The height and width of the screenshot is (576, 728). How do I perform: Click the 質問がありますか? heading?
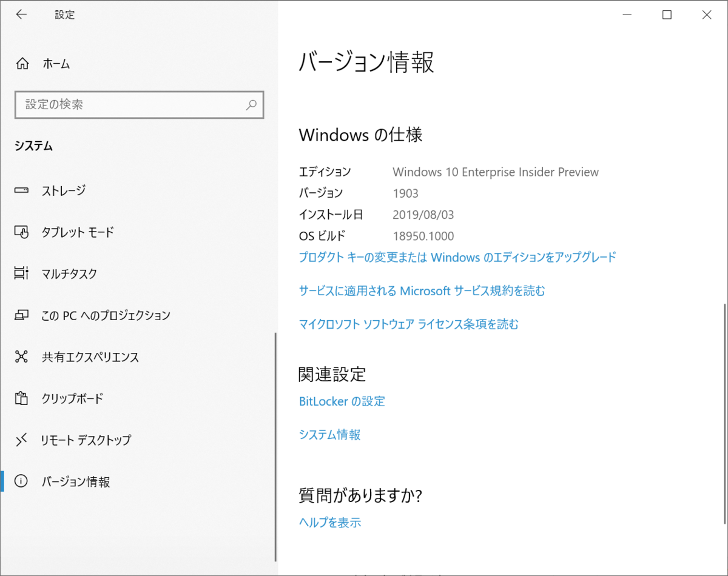coord(360,495)
